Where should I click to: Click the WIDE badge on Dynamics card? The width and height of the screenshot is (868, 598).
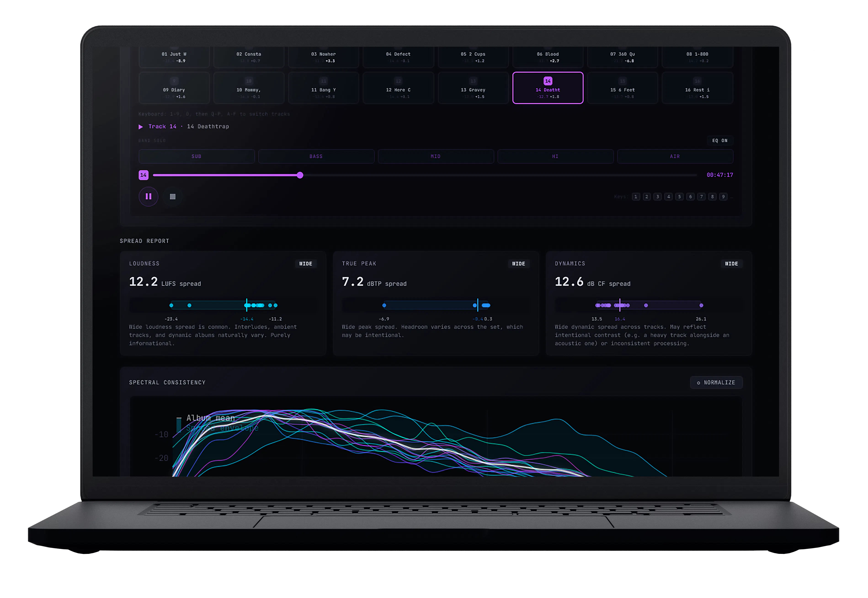(731, 264)
